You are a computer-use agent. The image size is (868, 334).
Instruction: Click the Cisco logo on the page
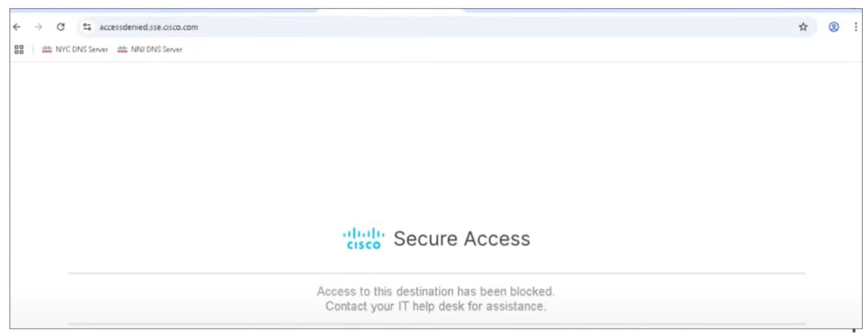364,238
